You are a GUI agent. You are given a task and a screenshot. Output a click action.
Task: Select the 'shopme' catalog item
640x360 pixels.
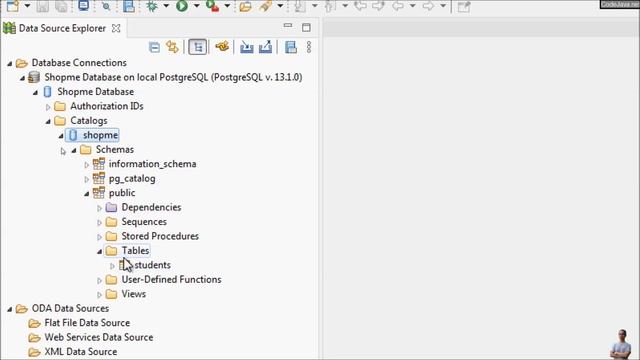point(100,135)
